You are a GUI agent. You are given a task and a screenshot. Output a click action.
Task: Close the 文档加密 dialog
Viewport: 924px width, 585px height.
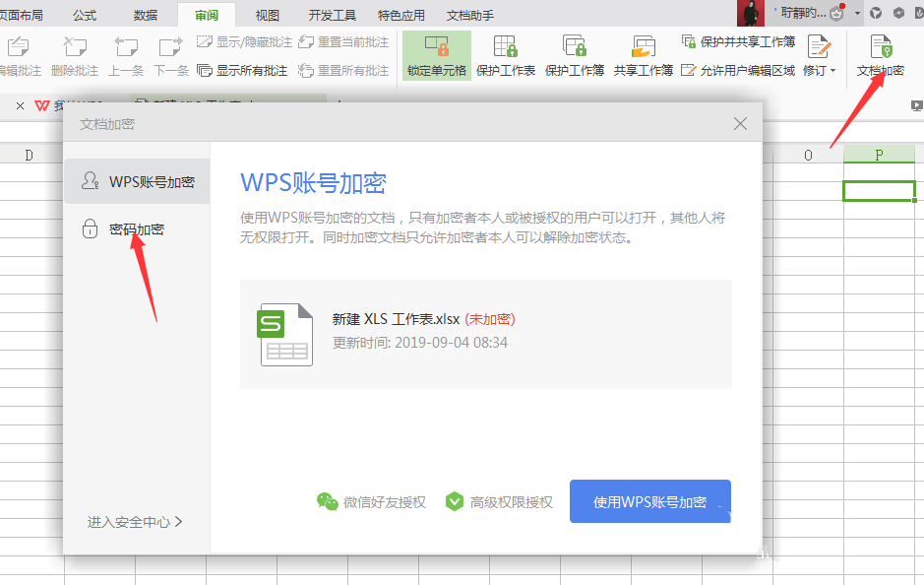(x=741, y=124)
